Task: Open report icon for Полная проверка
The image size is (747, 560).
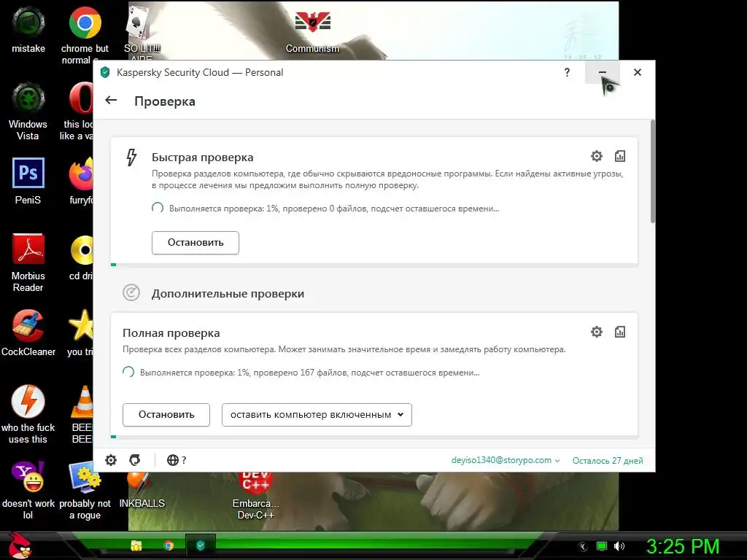Action: pos(620,332)
